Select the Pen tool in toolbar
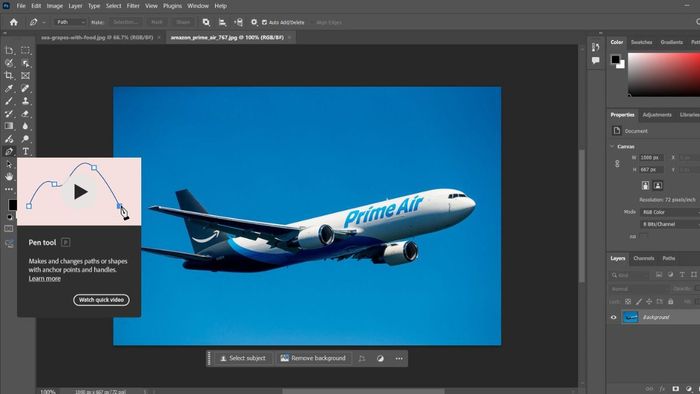The width and height of the screenshot is (700, 394). pos(9,152)
